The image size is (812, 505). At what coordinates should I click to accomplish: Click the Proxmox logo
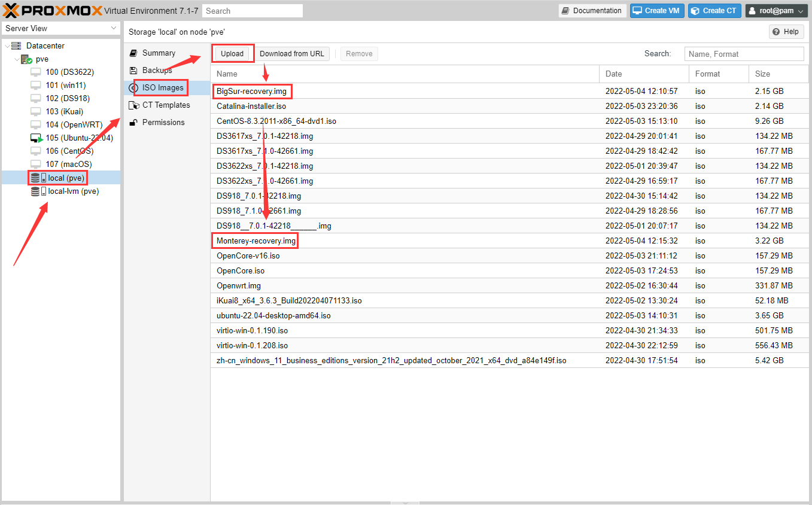tap(53, 10)
